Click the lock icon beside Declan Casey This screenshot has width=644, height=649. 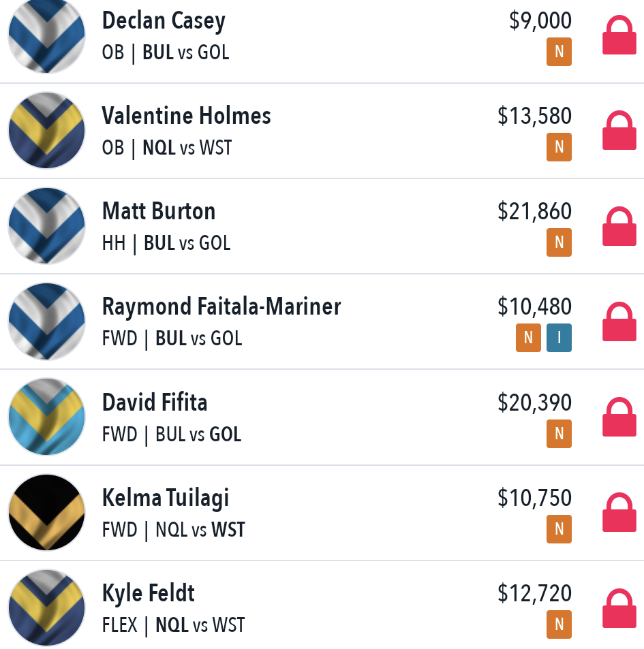pos(619,35)
